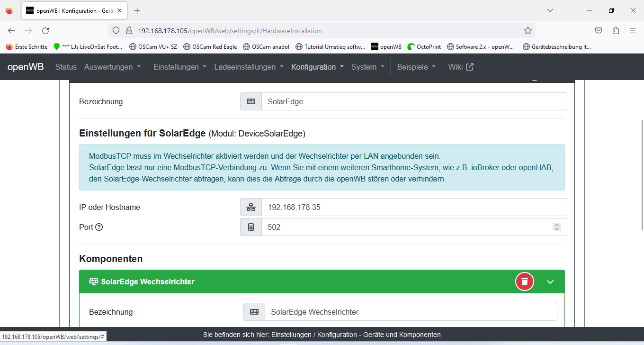Screen dimensions: 644x345
Task: Reload the current page
Action: coord(45,31)
